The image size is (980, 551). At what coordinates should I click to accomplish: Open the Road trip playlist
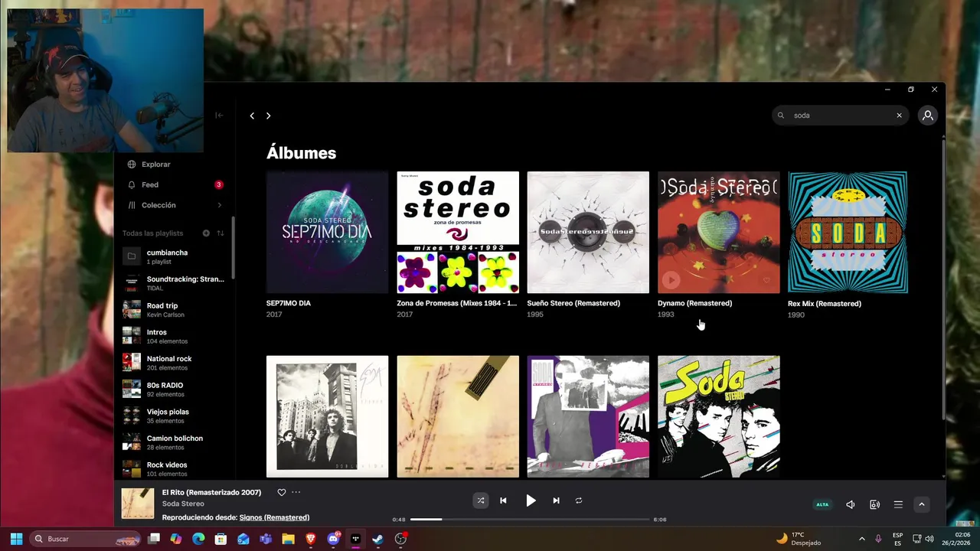(x=175, y=310)
